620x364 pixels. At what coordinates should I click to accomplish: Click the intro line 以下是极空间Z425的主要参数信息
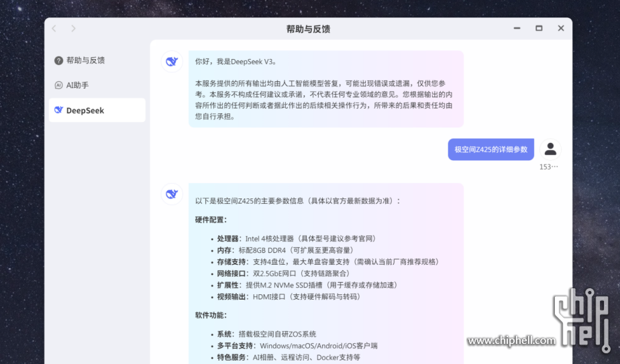point(298,201)
